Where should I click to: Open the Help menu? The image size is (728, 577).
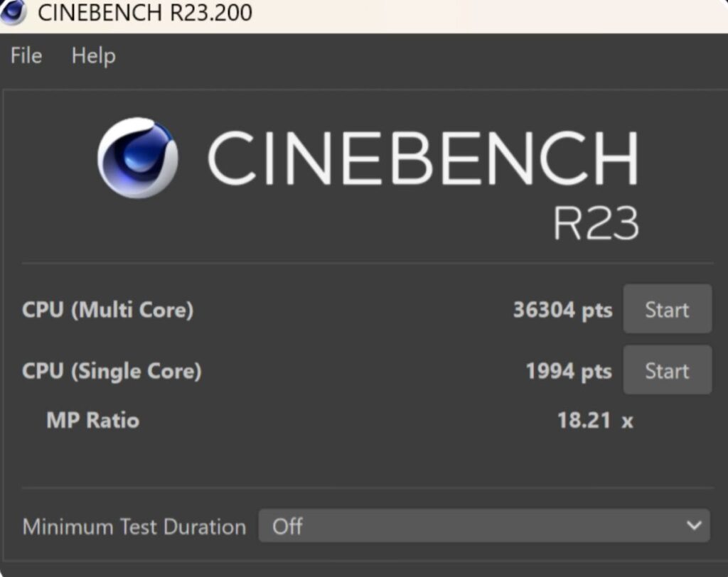coord(93,56)
